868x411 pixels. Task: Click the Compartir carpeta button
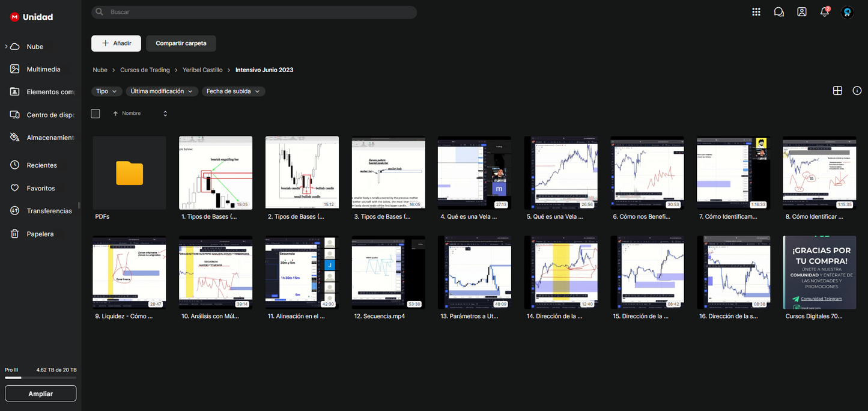click(181, 43)
